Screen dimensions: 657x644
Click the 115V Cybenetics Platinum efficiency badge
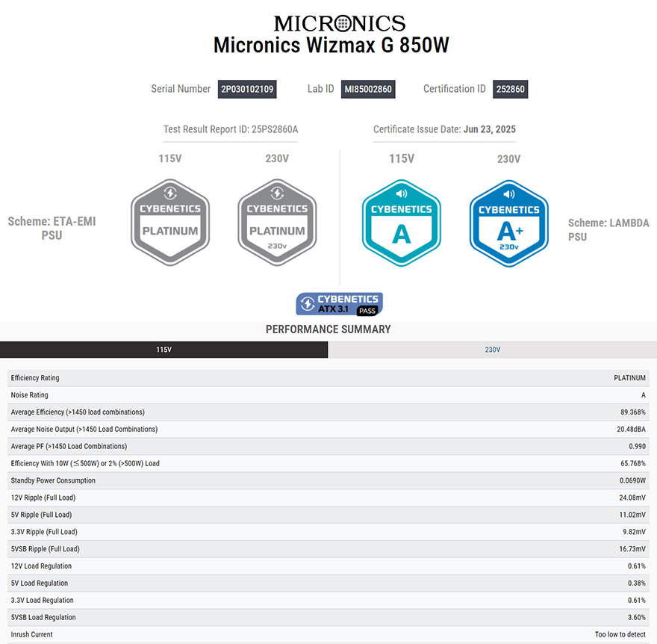(170, 222)
